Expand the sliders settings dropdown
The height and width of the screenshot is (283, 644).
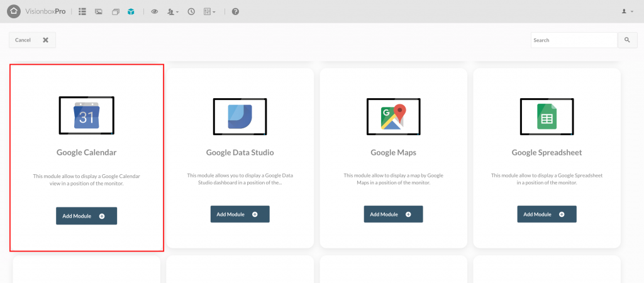(x=209, y=11)
